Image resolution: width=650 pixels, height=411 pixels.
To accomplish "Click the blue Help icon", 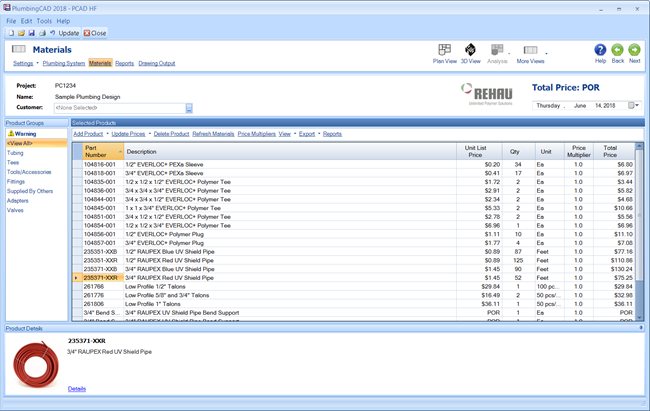I will point(600,50).
